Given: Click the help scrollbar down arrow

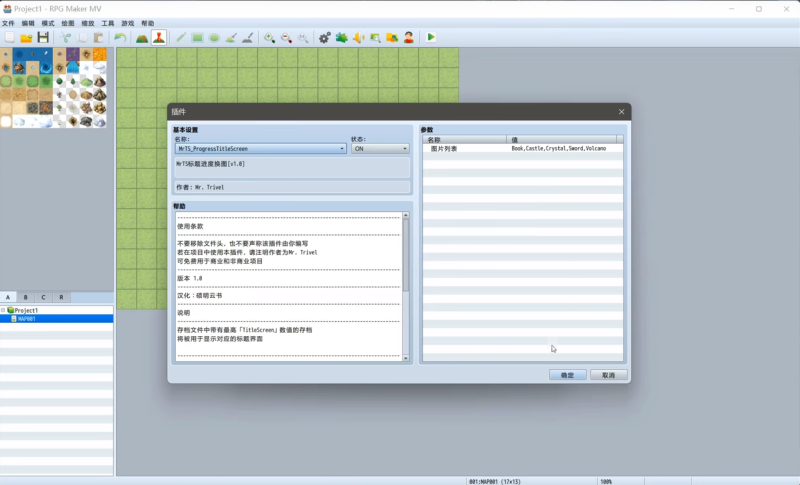Looking at the screenshot, I should 406,359.
